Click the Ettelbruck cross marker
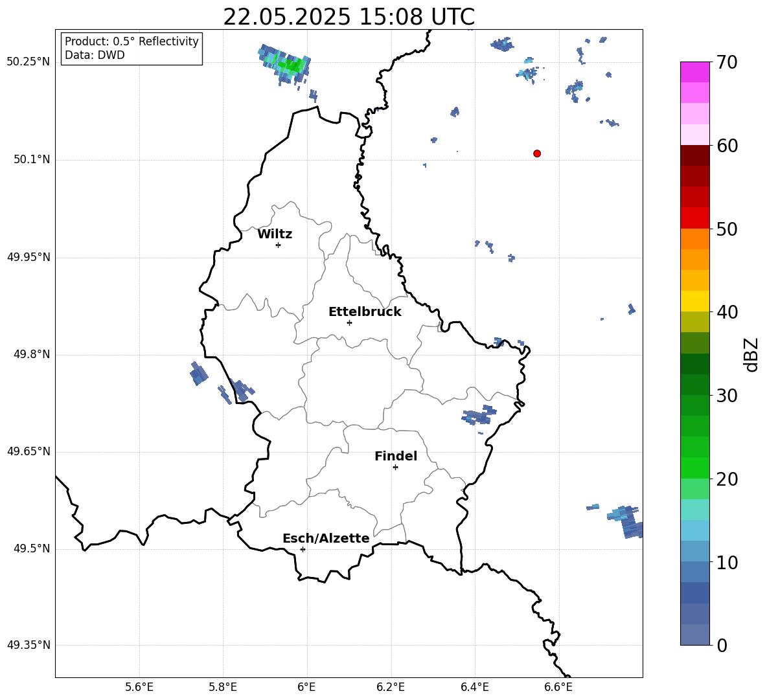 coord(349,322)
